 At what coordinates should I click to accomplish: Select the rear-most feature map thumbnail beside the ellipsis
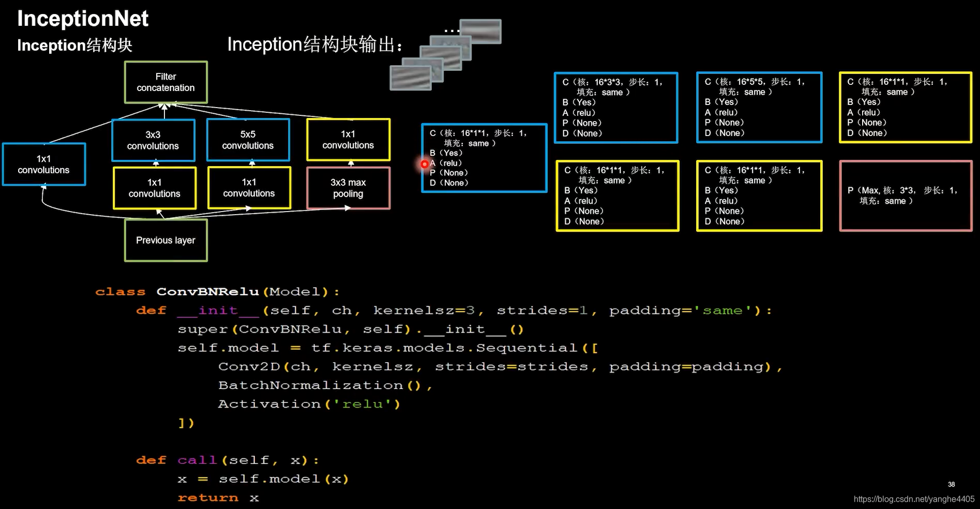480,31
